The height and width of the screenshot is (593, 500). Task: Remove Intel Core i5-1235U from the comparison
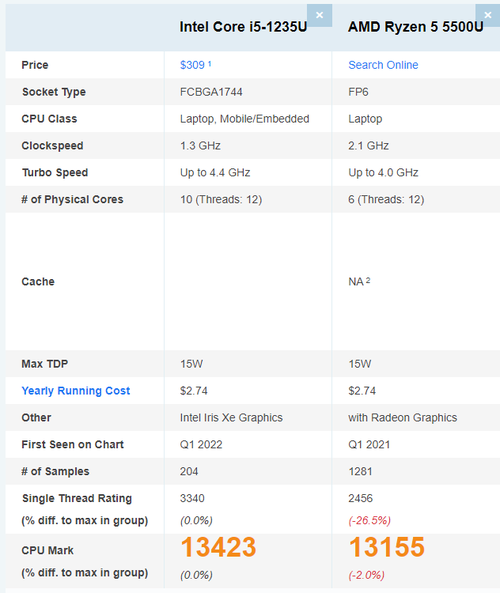(x=320, y=15)
